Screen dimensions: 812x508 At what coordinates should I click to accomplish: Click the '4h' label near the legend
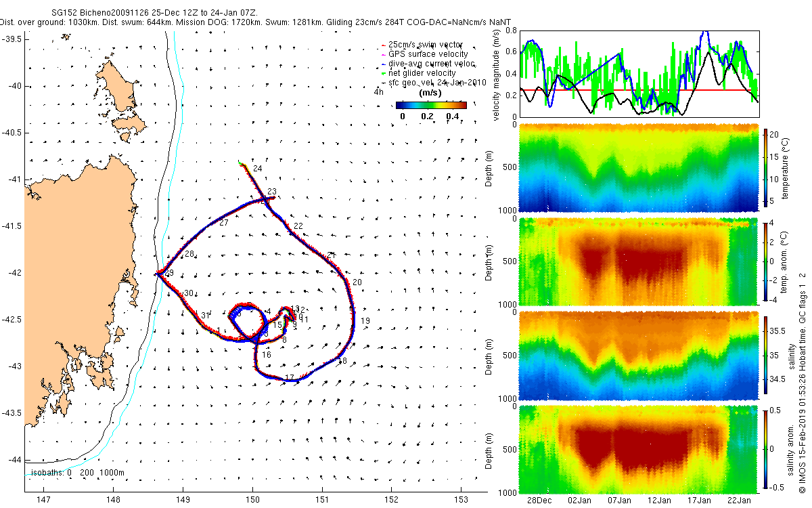click(x=379, y=91)
